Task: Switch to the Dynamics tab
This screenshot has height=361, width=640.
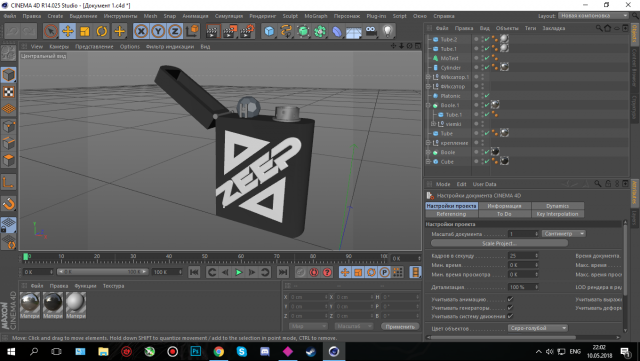Action: 558,206
